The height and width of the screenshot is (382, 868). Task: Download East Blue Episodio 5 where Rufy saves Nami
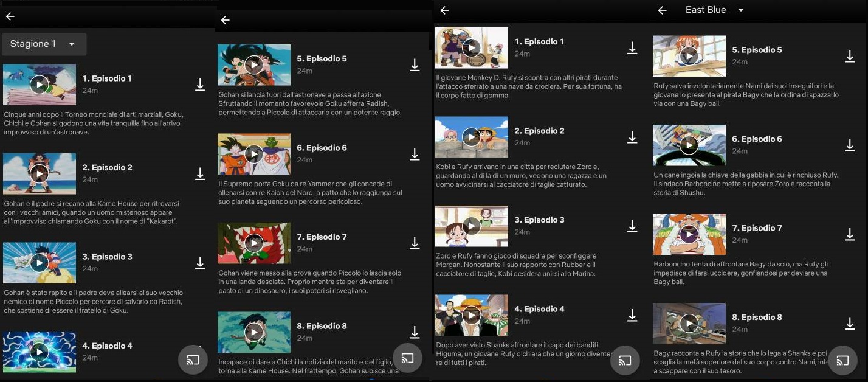pos(850,56)
